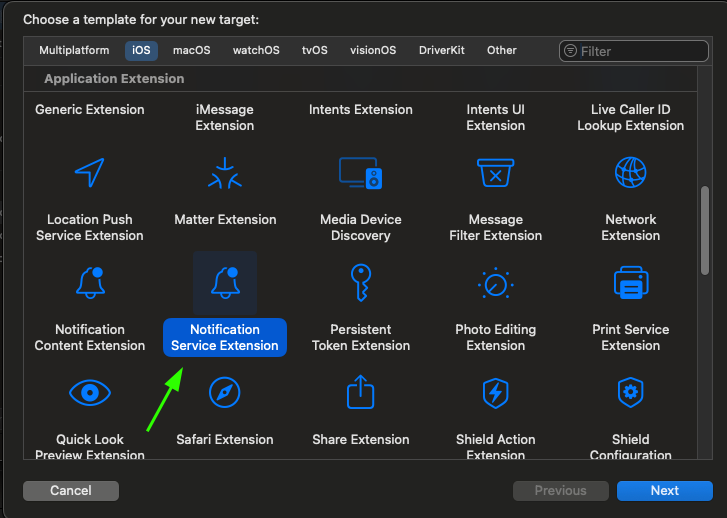The height and width of the screenshot is (518, 727).
Task: Click the Notification Service Extension label
Action: pyautogui.click(x=225, y=337)
